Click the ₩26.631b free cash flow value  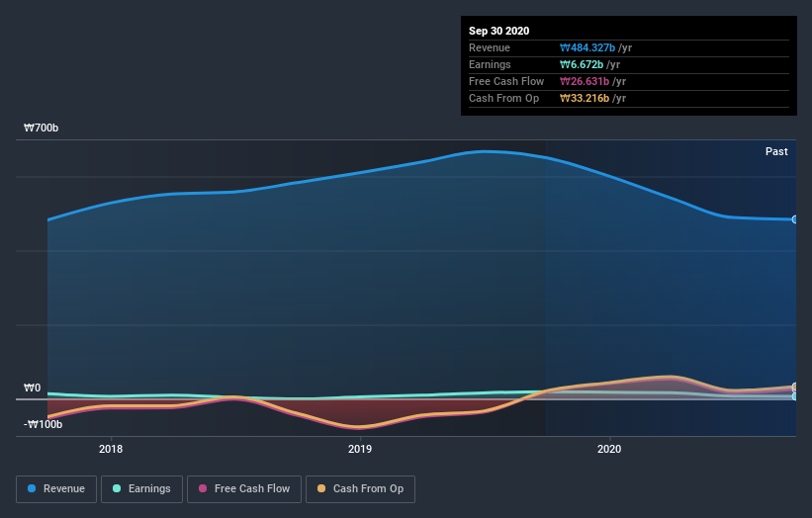pyautogui.click(x=585, y=82)
